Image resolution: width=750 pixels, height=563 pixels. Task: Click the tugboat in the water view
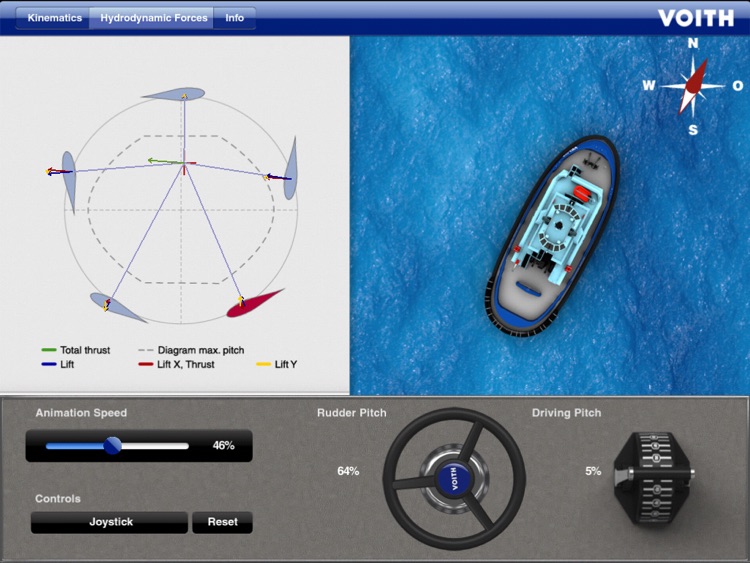[553, 236]
